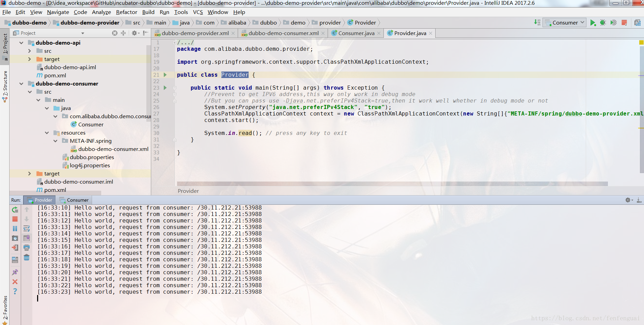Screen dimensions: 644x325
Task: Open Run panel settings gear
Action: point(628,200)
